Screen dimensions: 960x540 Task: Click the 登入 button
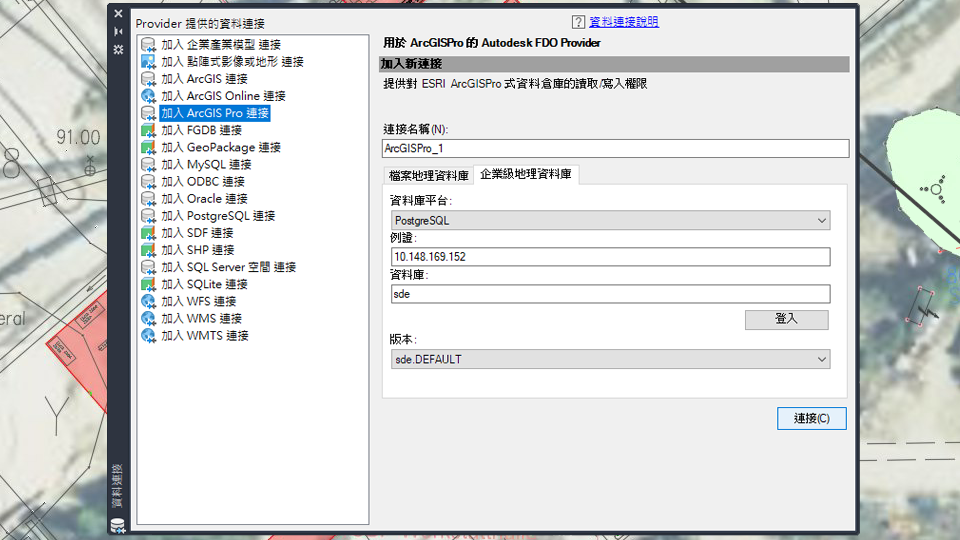click(x=787, y=319)
